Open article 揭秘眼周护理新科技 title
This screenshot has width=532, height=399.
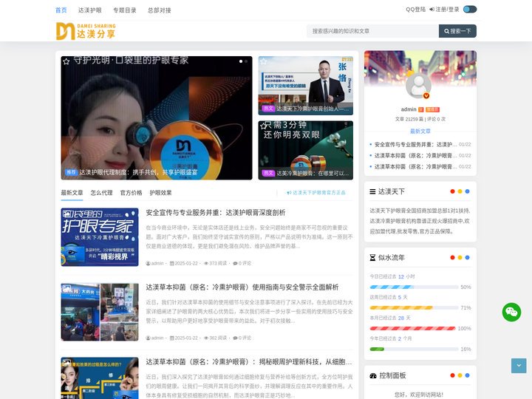(x=249, y=362)
